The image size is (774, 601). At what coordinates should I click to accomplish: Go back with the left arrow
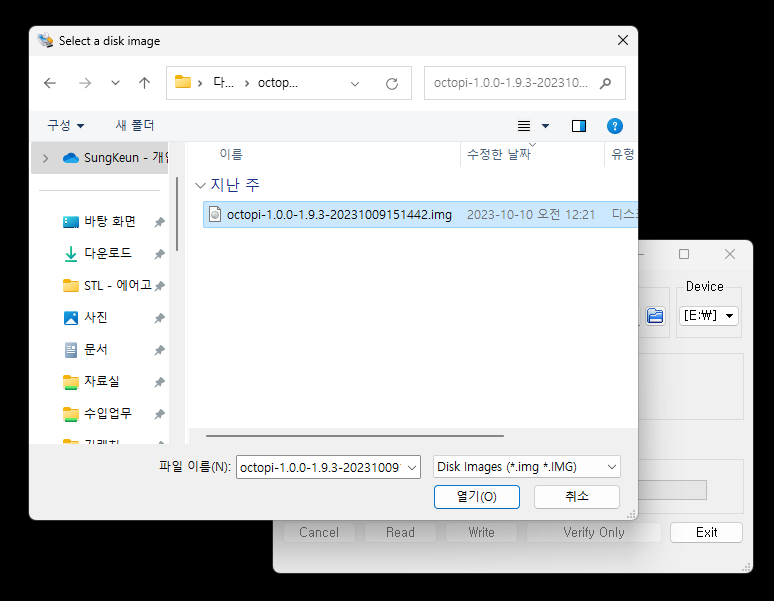(x=50, y=83)
